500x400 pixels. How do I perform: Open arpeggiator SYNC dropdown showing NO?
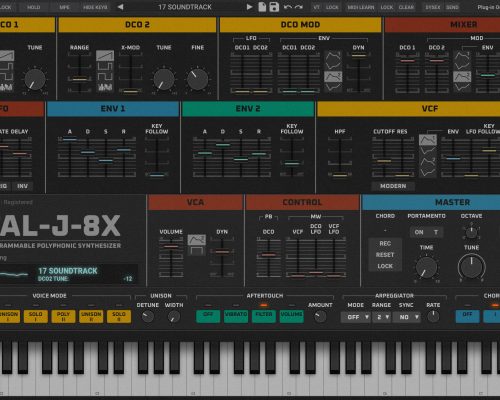(406, 317)
